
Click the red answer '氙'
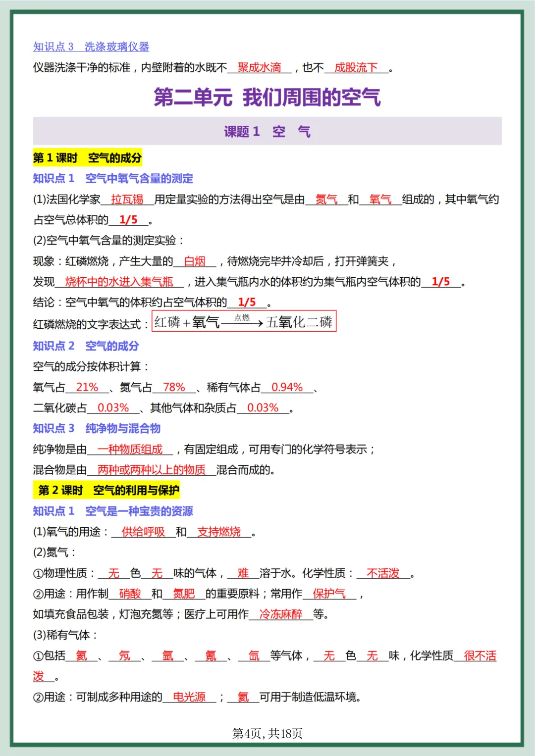(254, 656)
